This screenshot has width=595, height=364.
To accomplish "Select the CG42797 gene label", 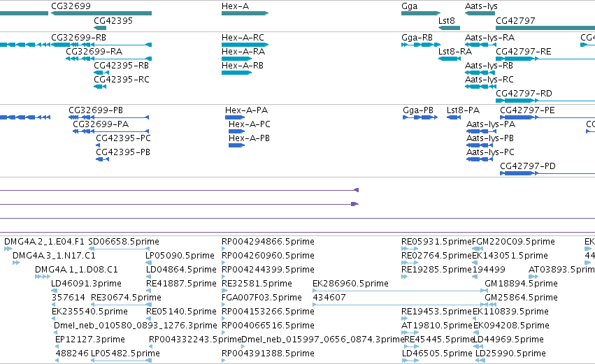I will [x=515, y=21].
